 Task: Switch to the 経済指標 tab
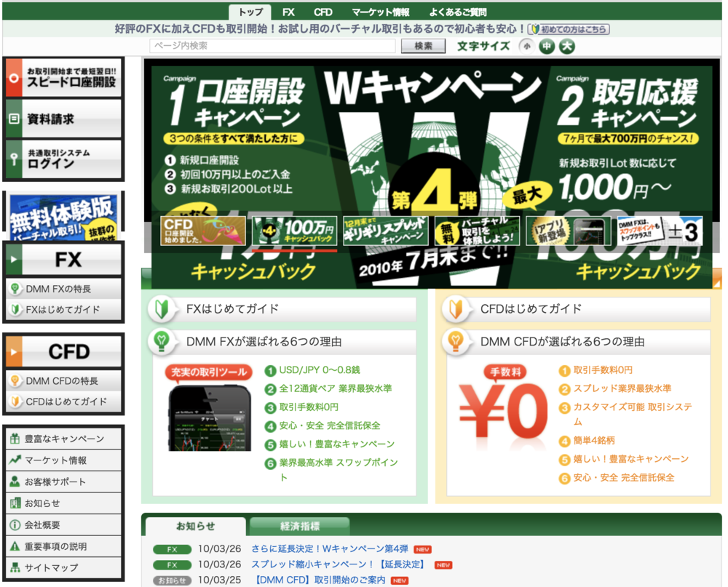click(300, 526)
